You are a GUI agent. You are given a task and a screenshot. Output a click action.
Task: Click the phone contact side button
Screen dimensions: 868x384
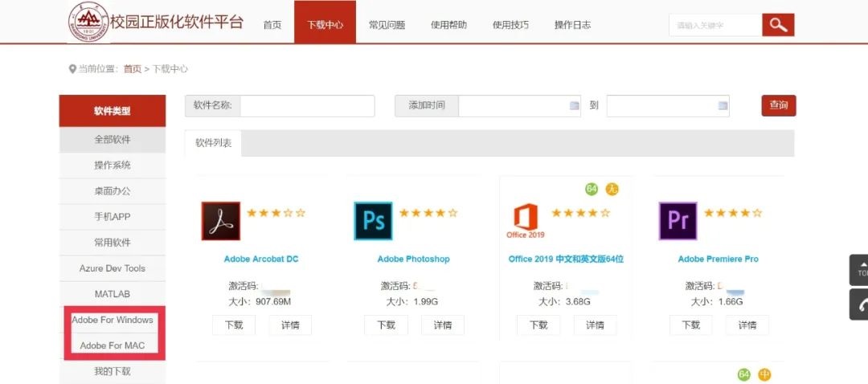click(860, 304)
